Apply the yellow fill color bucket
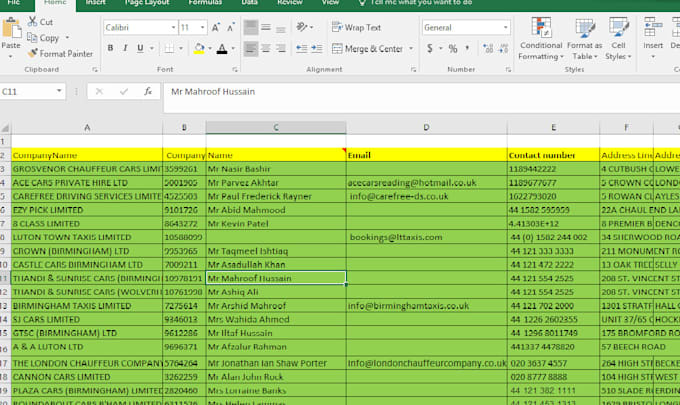680x405 pixels. (x=199, y=48)
